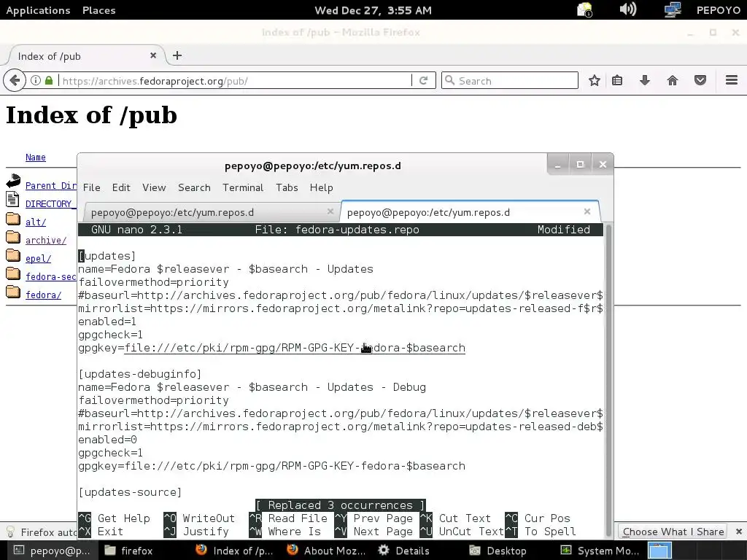Viewport: 747px width, 560px height.
Task: Open the PEPOYO user menu
Action: [718, 10]
